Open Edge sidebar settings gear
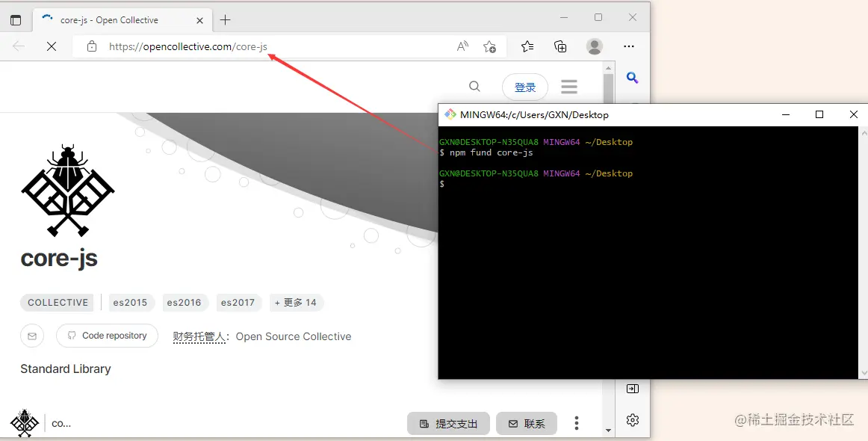Viewport: 868px width, 441px height. (632, 420)
